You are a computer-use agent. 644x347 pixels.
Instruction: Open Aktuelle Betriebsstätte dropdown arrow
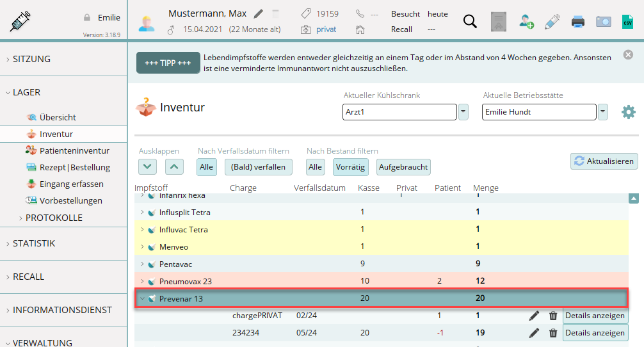pos(603,111)
